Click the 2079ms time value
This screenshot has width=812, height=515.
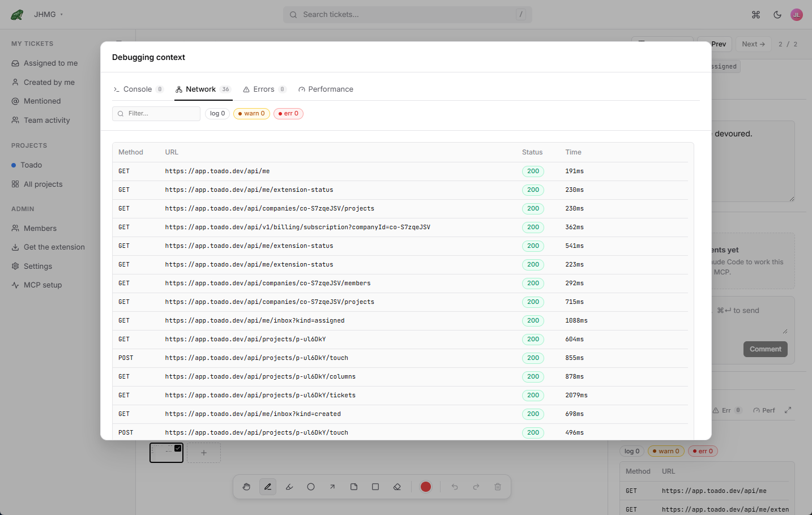pos(576,395)
